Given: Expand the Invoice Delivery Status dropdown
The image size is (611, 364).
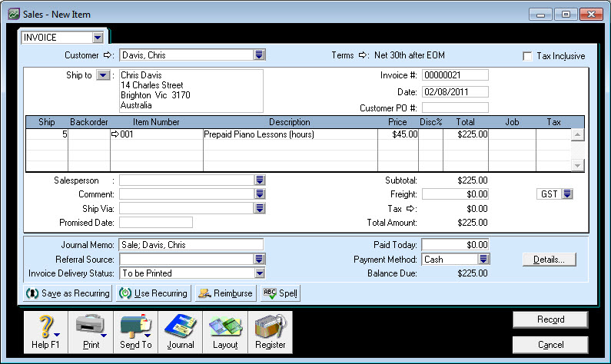Looking at the screenshot, I should tap(260, 273).
